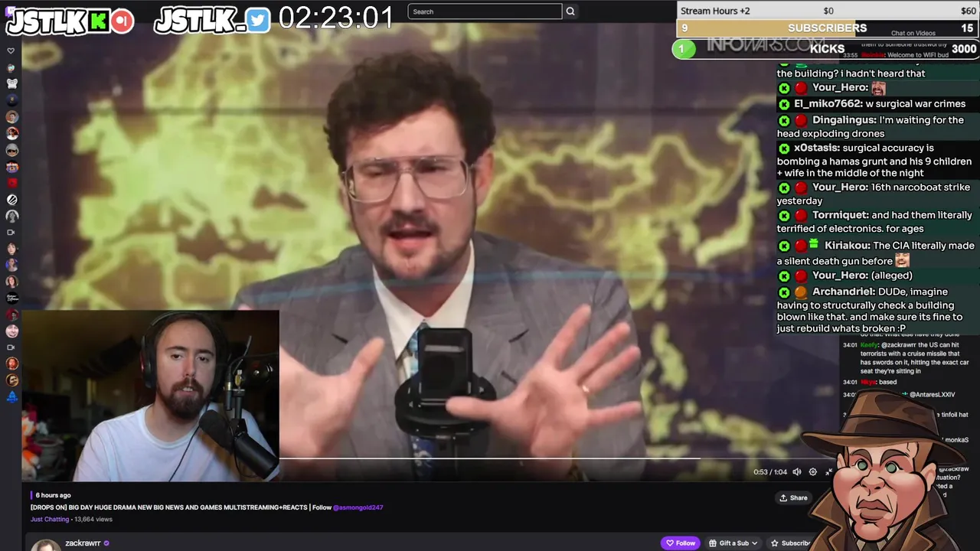
Task: Click the username Torrniquet in chat
Action: tap(841, 216)
